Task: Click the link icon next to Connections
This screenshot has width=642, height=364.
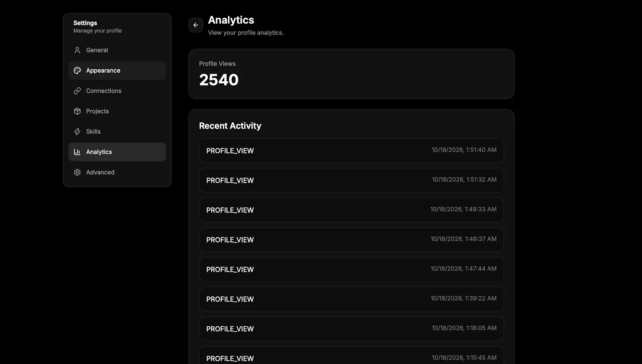Action: point(77,91)
